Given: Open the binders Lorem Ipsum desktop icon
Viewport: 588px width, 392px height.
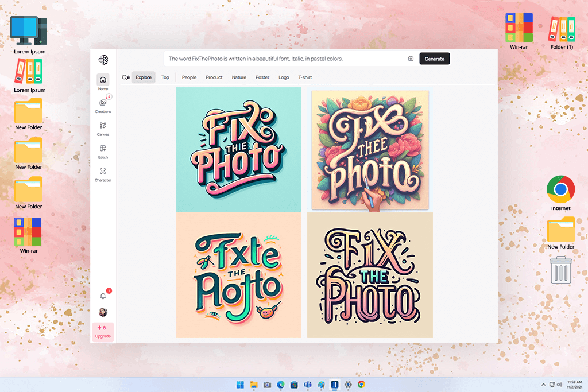Looking at the screenshot, I should [x=29, y=75].
